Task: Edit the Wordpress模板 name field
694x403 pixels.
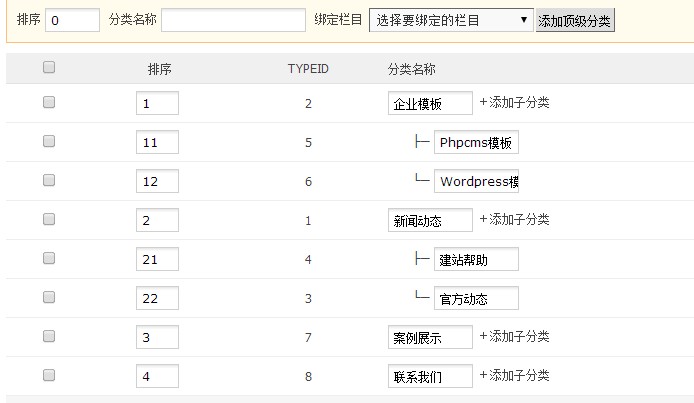Action: coord(476,181)
